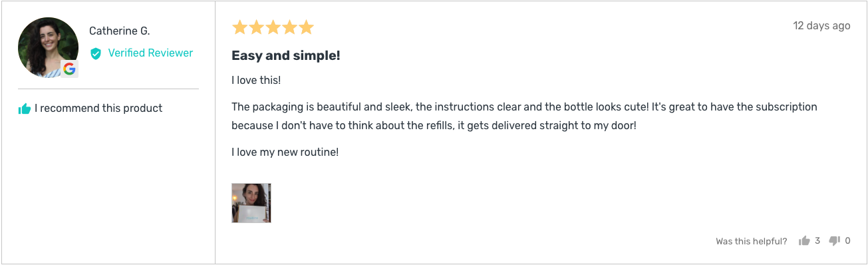Click the Verified Reviewer label

pos(150,53)
